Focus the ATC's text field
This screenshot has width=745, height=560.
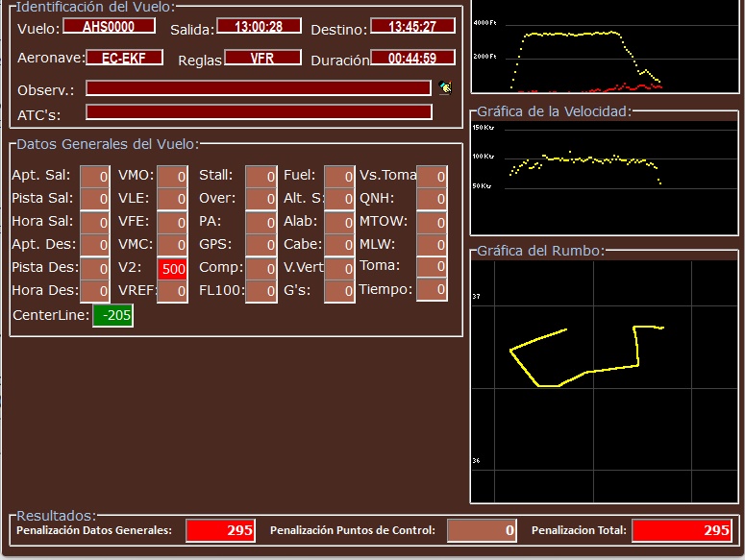[258, 111]
